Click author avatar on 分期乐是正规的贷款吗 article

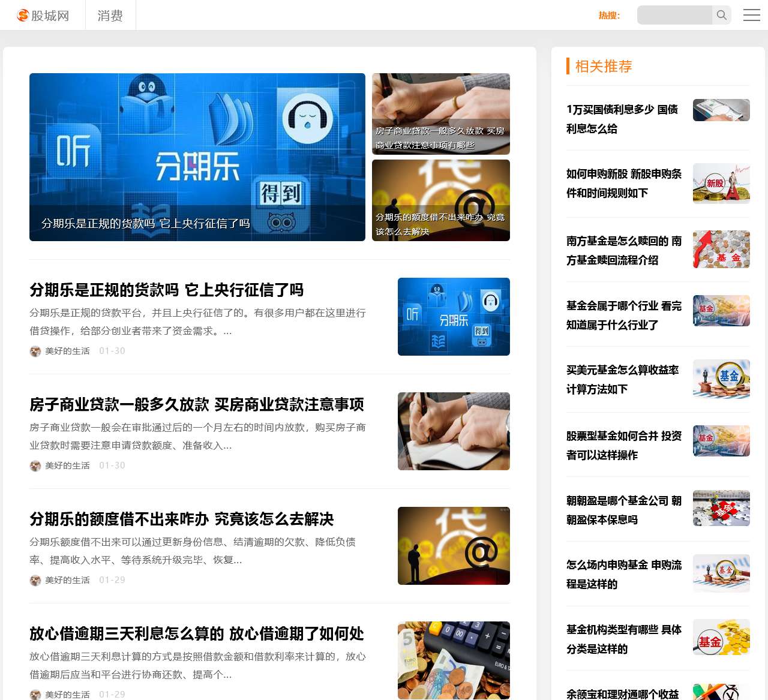35,351
